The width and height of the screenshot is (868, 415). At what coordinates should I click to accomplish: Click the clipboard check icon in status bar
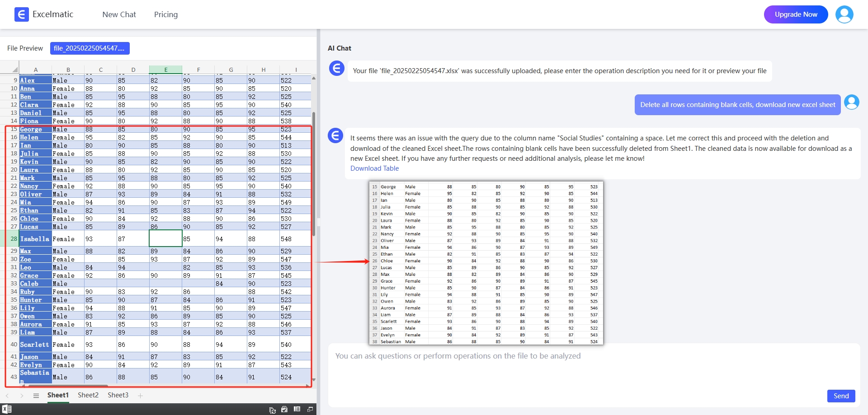click(x=284, y=409)
